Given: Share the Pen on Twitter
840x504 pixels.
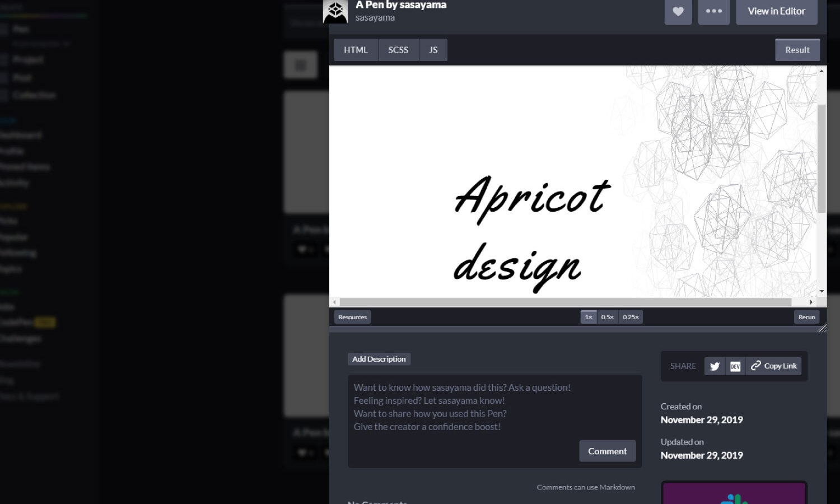Looking at the screenshot, I should click(x=715, y=366).
